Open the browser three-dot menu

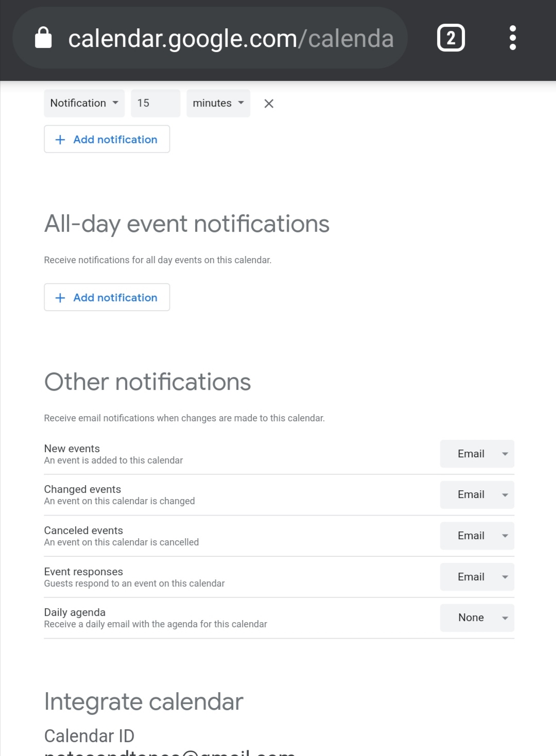coord(512,38)
